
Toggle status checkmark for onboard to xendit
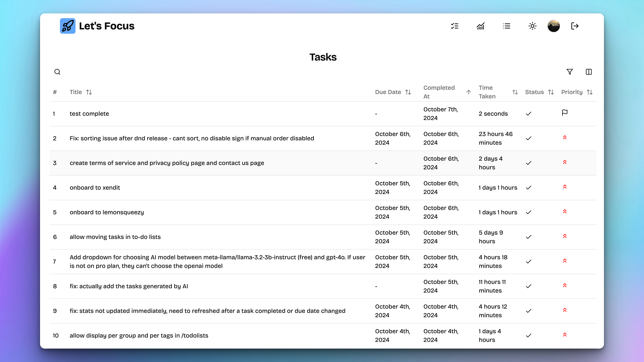click(x=528, y=188)
